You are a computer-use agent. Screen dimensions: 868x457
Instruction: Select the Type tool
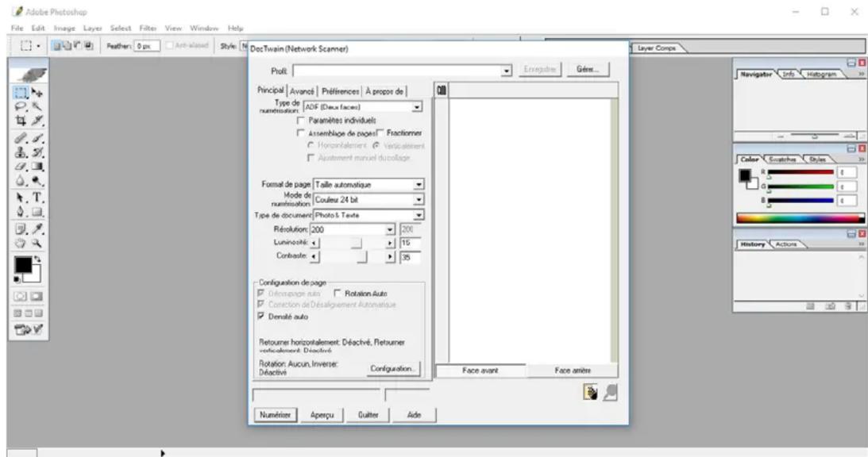(x=37, y=198)
